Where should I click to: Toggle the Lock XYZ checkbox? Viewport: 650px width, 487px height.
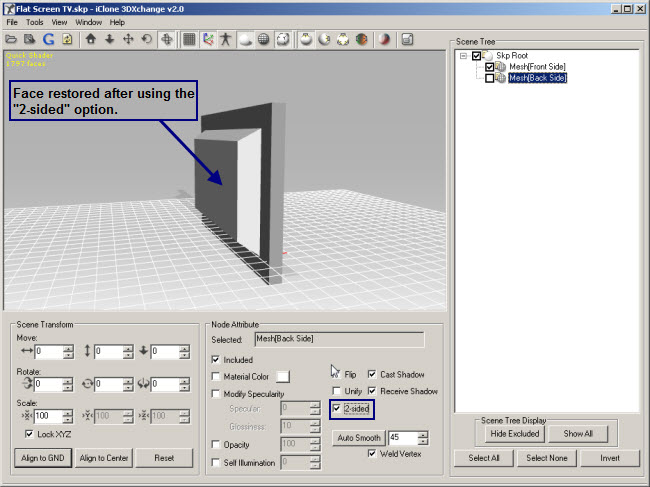29,434
